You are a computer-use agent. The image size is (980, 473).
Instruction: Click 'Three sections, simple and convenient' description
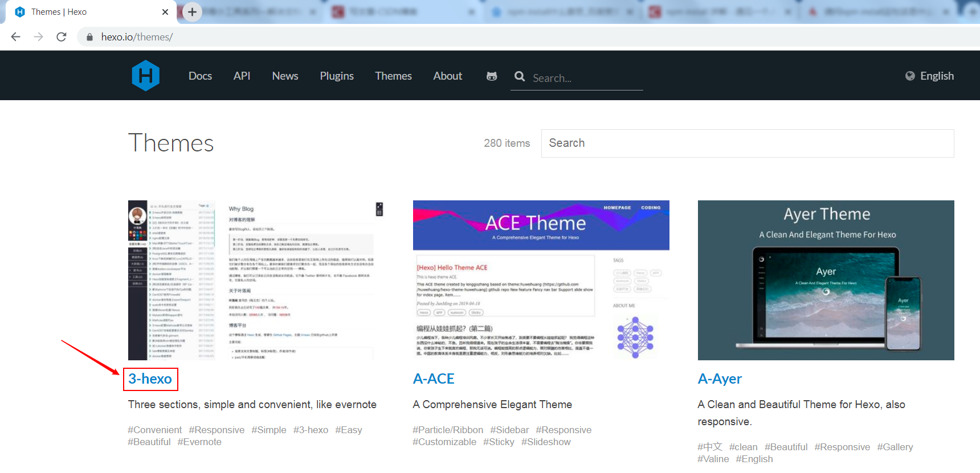pyautogui.click(x=252, y=405)
